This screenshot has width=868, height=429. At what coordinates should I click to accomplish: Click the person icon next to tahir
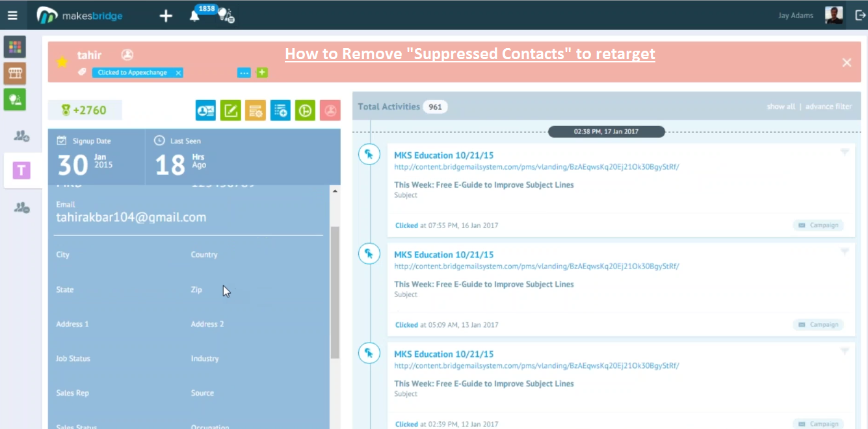point(127,55)
